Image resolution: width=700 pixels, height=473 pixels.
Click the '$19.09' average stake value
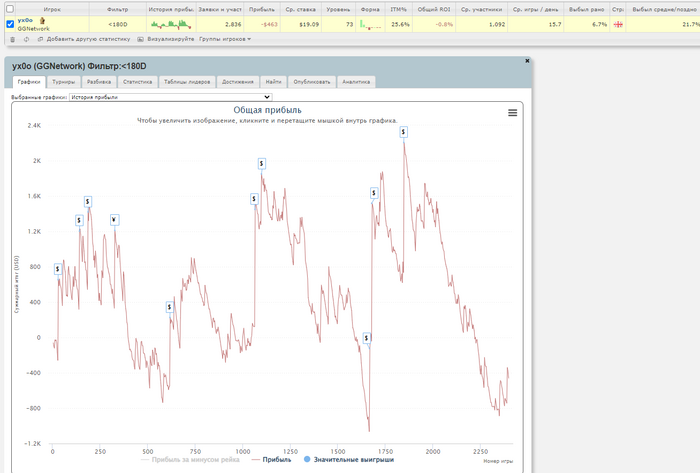[x=309, y=25]
